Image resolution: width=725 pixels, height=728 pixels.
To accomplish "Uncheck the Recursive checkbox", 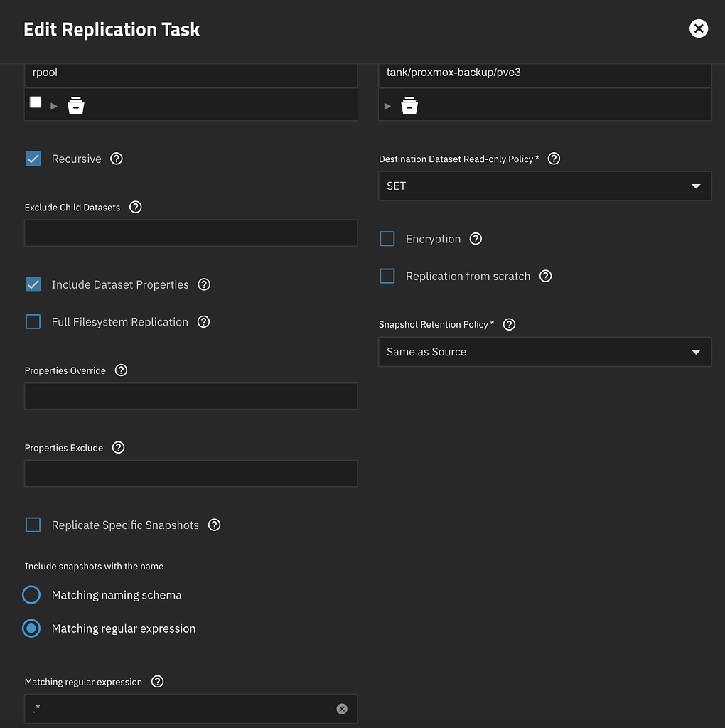I will [32, 159].
